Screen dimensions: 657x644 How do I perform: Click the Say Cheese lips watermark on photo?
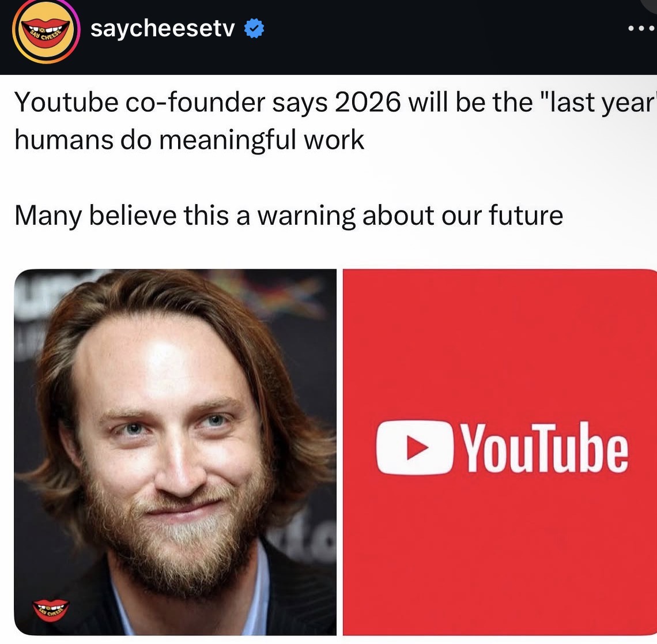(51, 610)
